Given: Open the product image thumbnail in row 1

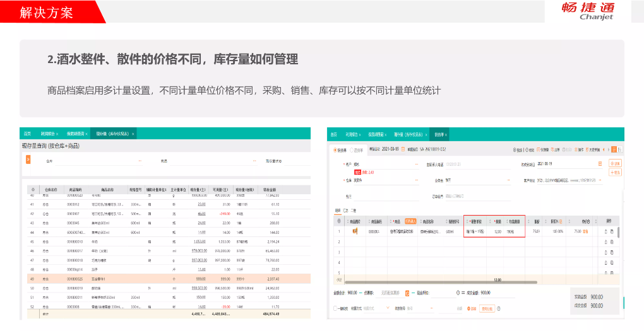Looking at the screenshot, I should point(354,231).
